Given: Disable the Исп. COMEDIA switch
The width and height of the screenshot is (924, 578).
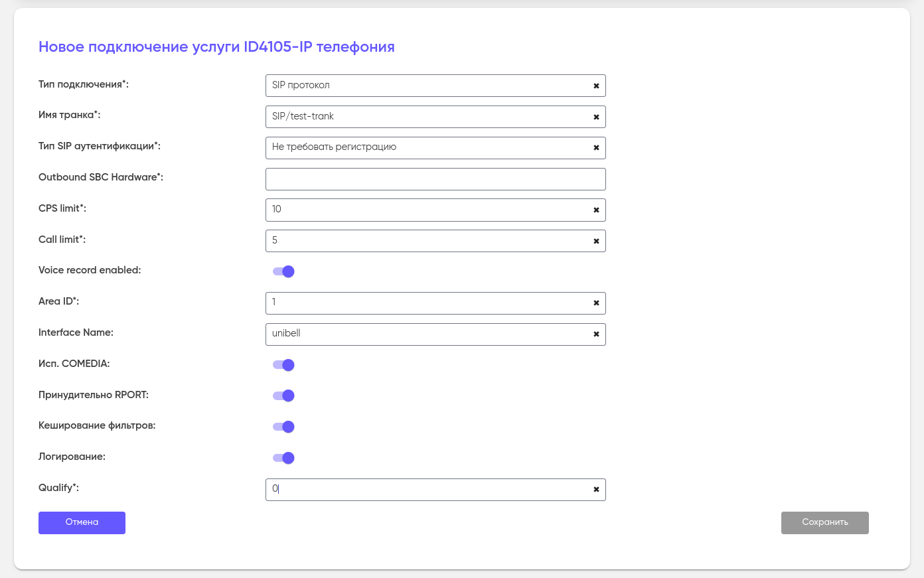Looking at the screenshot, I should coord(283,365).
